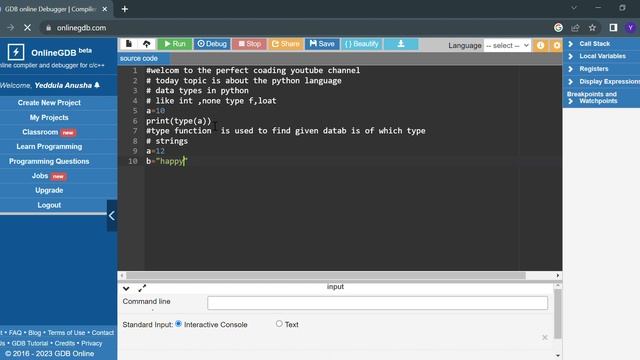Open the Blog footer link
The image size is (640, 360).
(x=35, y=333)
